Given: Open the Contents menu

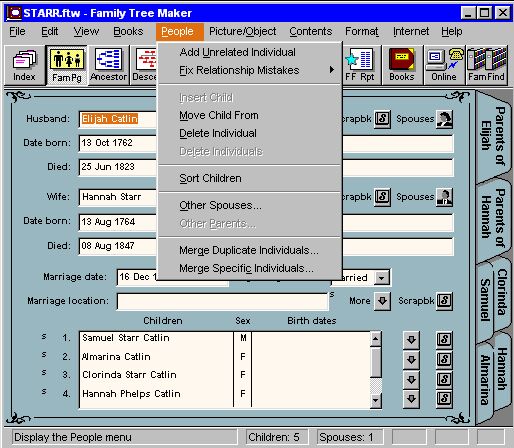Looking at the screenshot, I should pos(311,31).
